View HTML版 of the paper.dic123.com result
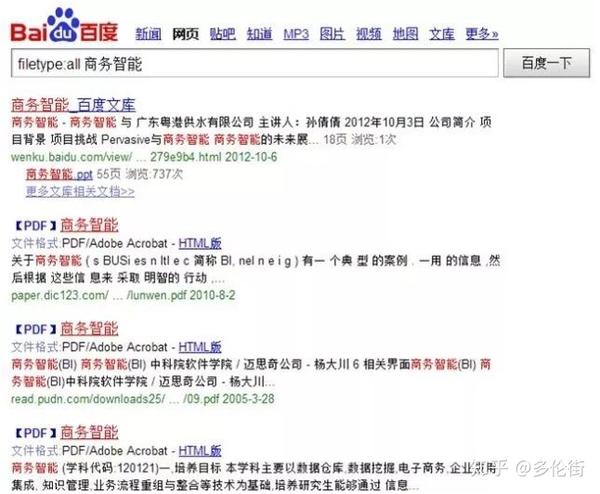 pos(200,243)
